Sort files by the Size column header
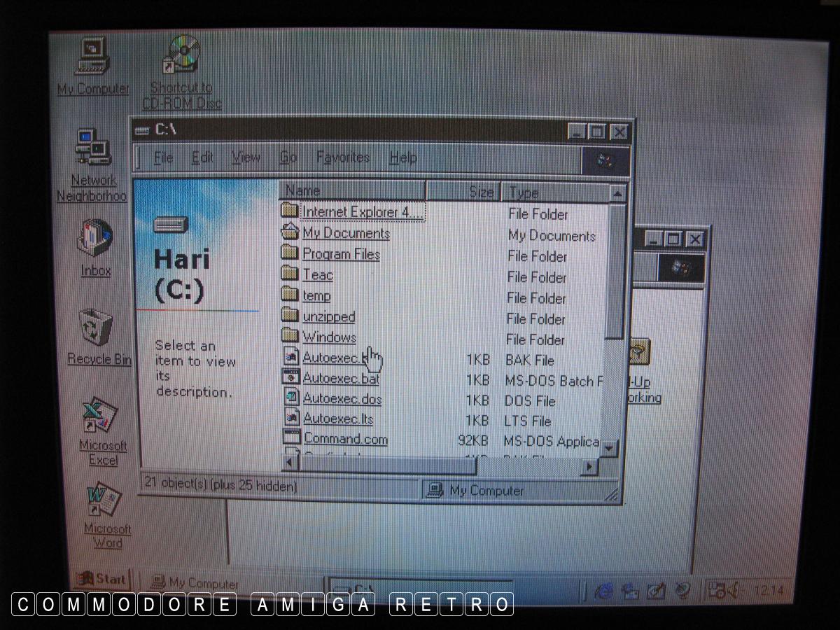The image size is (840, 630). click(463, 191)
